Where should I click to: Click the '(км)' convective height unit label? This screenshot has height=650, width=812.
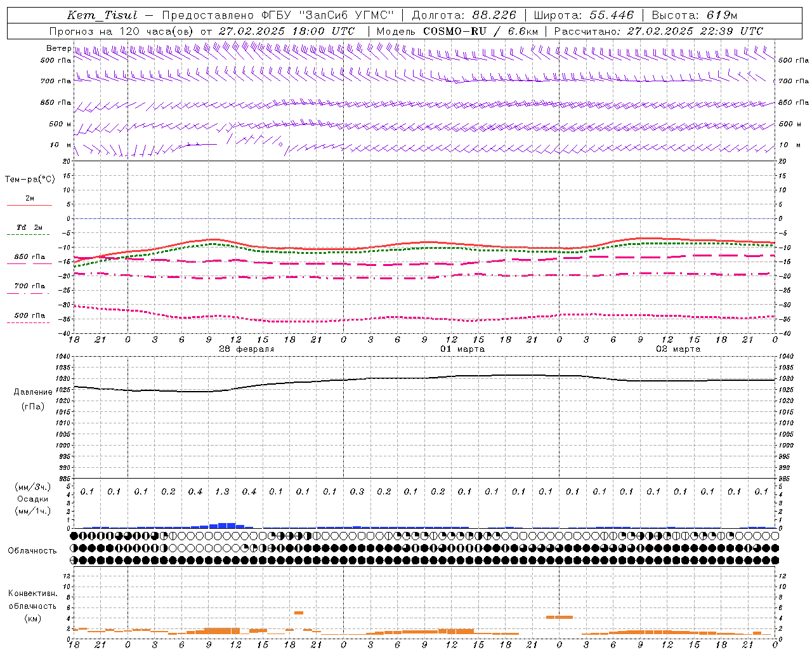tap(32, 618)
